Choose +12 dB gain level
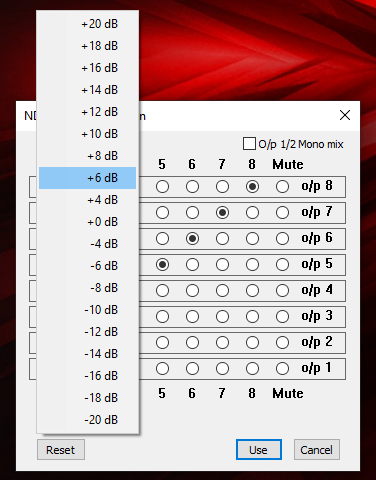This screenshot has width=376, height=480. click(87, 112)
